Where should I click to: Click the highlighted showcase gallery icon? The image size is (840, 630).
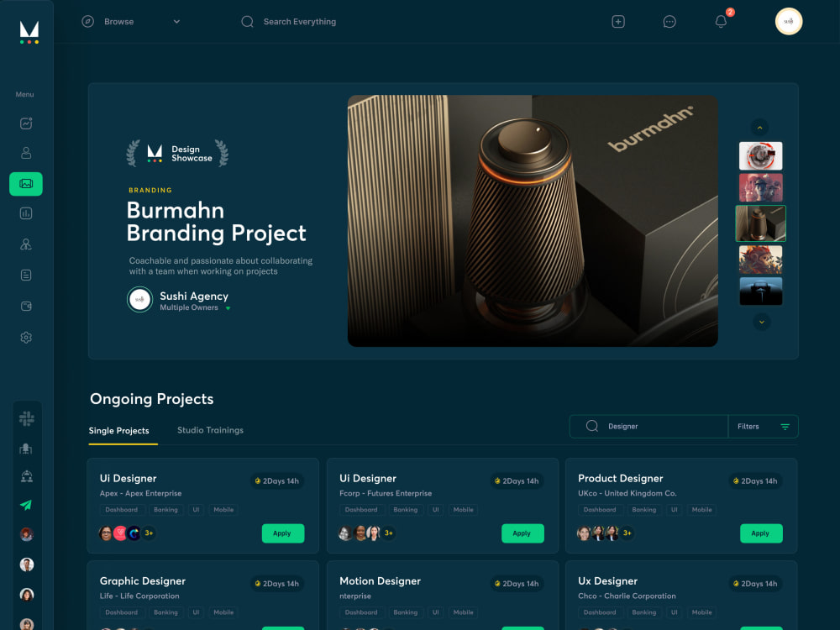click(x=26, y=184)
